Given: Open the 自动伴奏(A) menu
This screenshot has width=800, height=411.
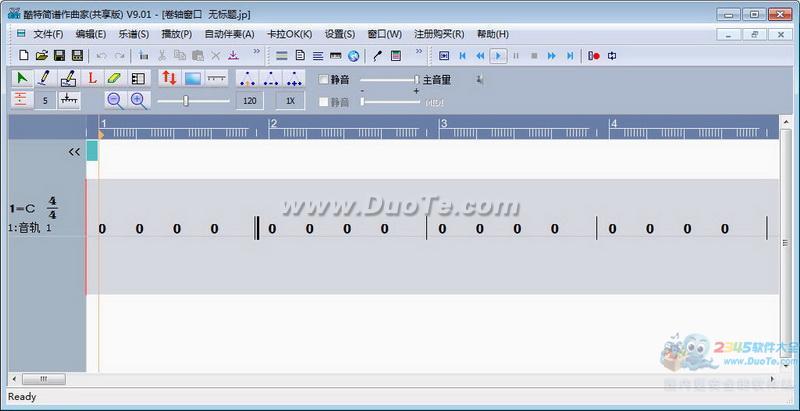Looking at the screenshot, I should (229, 34).
